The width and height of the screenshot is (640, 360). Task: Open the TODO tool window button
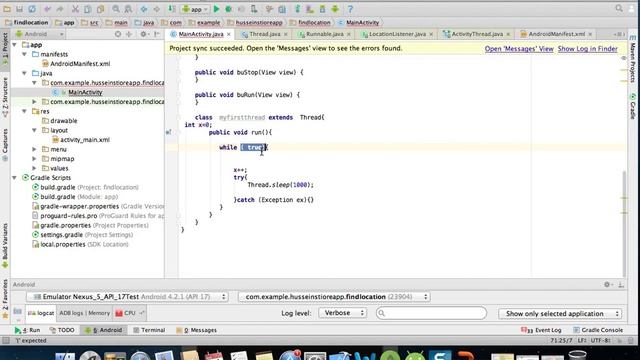point(62,330)
